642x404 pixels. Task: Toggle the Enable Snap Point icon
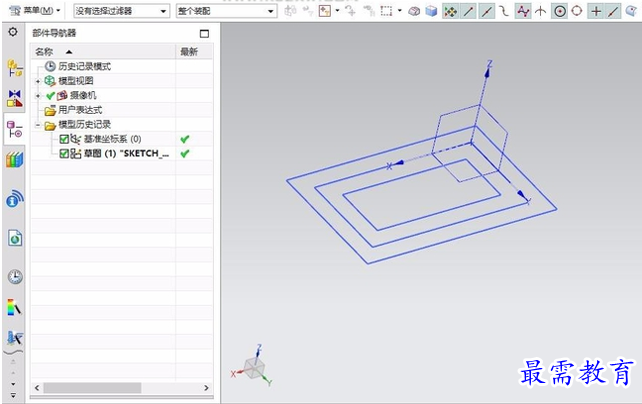[x=450, y=11]
